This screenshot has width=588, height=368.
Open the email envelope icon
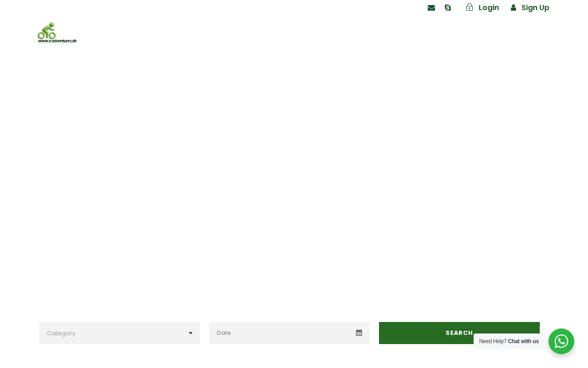pyautogui.click(x=431, y=8)
